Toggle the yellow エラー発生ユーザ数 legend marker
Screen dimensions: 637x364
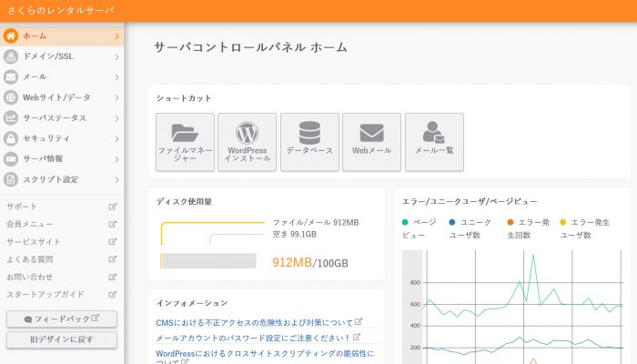click(562, 222)
